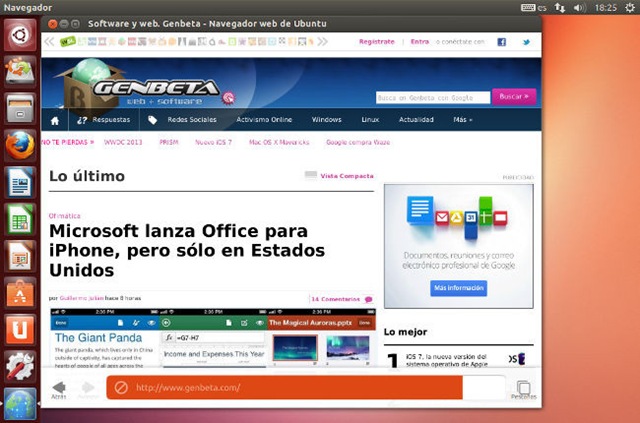Open the Actualidad section

pyautogui.click(x=416, y=120)
